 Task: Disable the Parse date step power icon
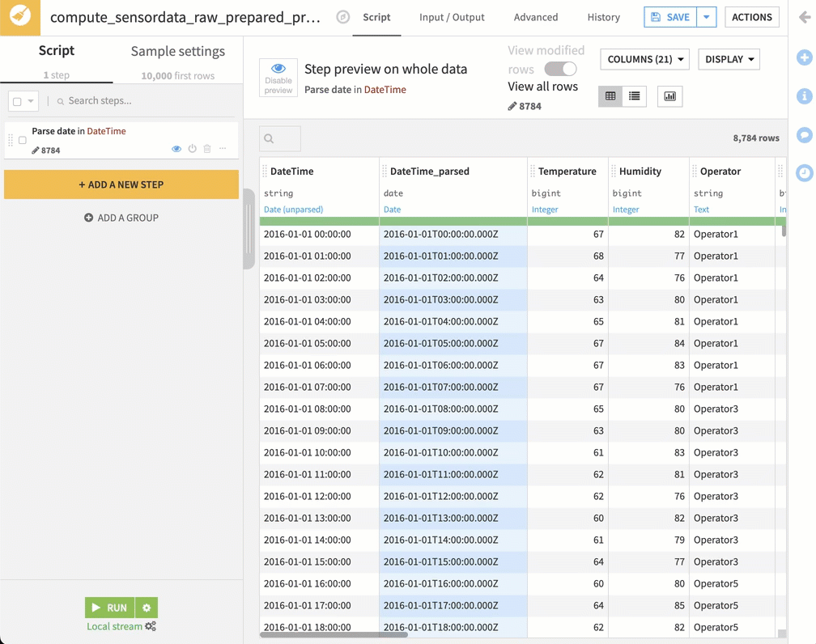click(192, 148)
